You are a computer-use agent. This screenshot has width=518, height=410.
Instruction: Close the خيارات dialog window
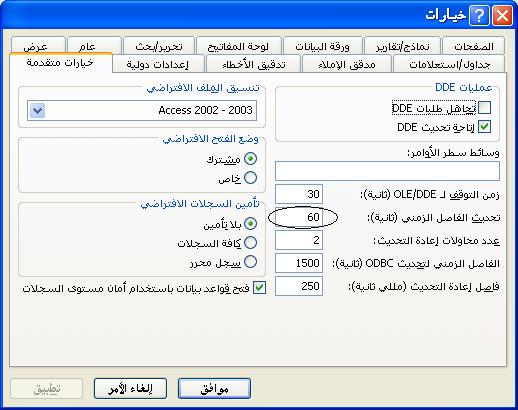click(502, 16)
